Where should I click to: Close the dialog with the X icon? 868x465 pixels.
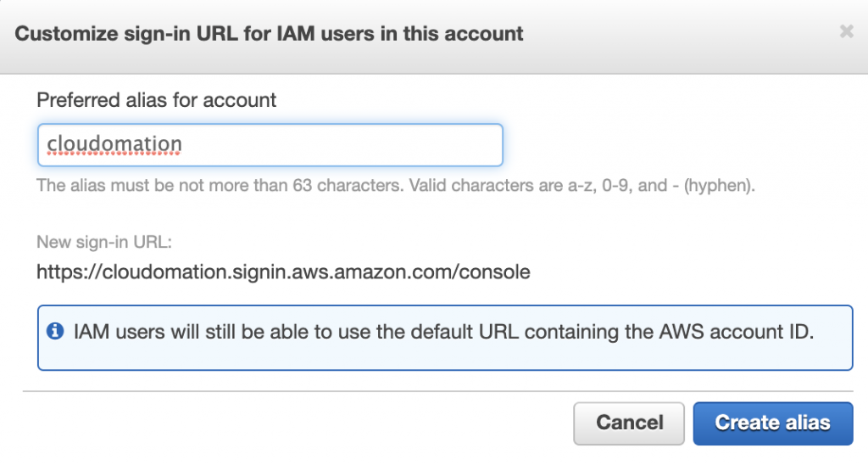tap(846, 32)
